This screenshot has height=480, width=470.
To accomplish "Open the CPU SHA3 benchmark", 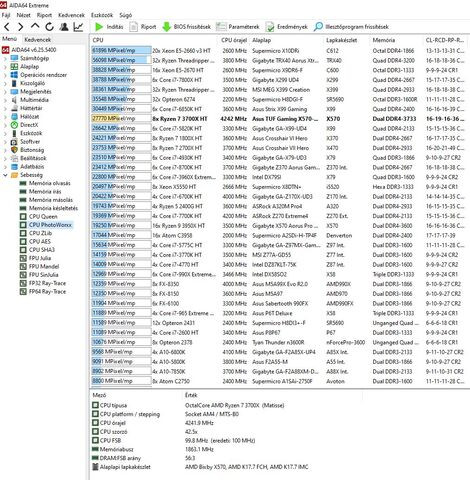I will coord(37,250).
